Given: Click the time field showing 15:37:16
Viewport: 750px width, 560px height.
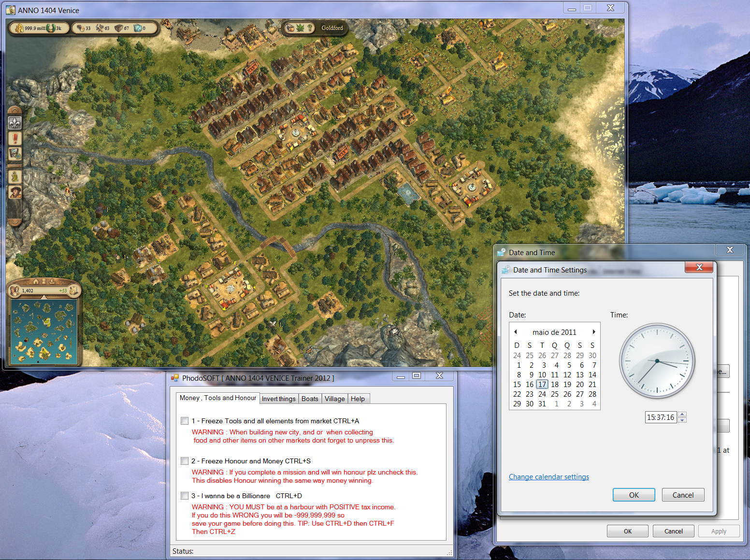Looking at the screenshot, I should [x=661, y=417].
